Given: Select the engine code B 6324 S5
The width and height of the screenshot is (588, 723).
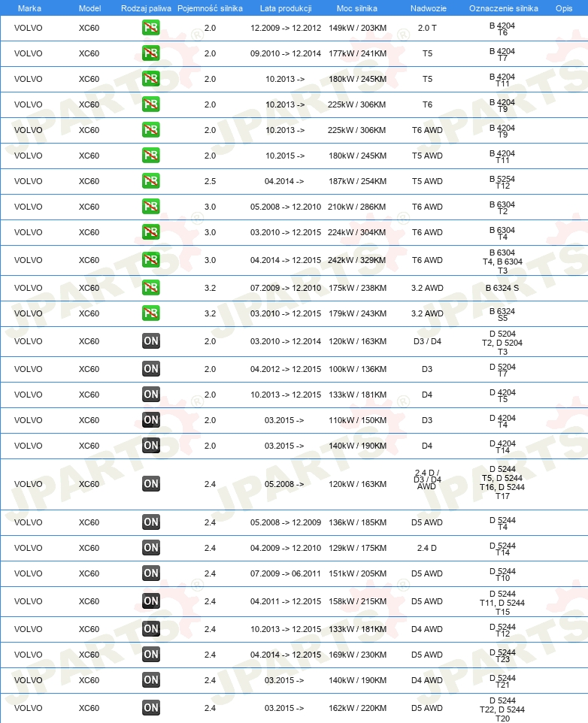Looking at the screenshot, I should coord(502,314).
